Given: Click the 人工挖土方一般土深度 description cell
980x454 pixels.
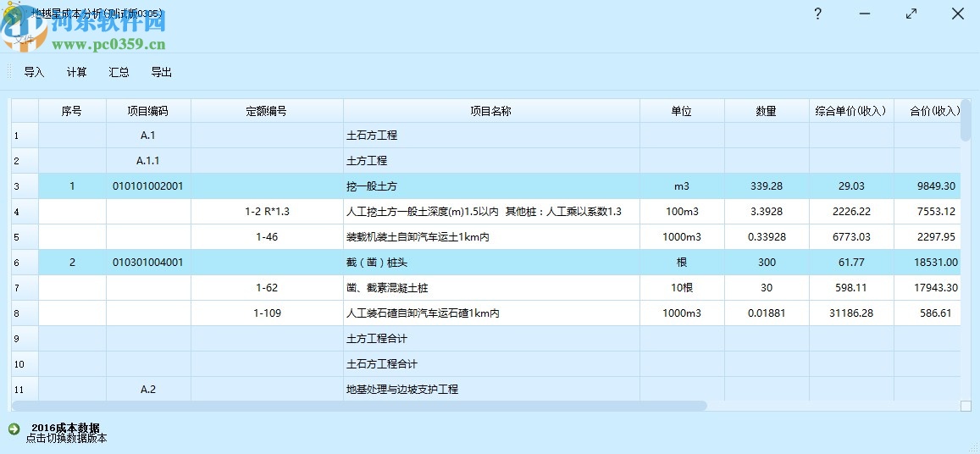Looking at the screenshot, I should 491,212.
